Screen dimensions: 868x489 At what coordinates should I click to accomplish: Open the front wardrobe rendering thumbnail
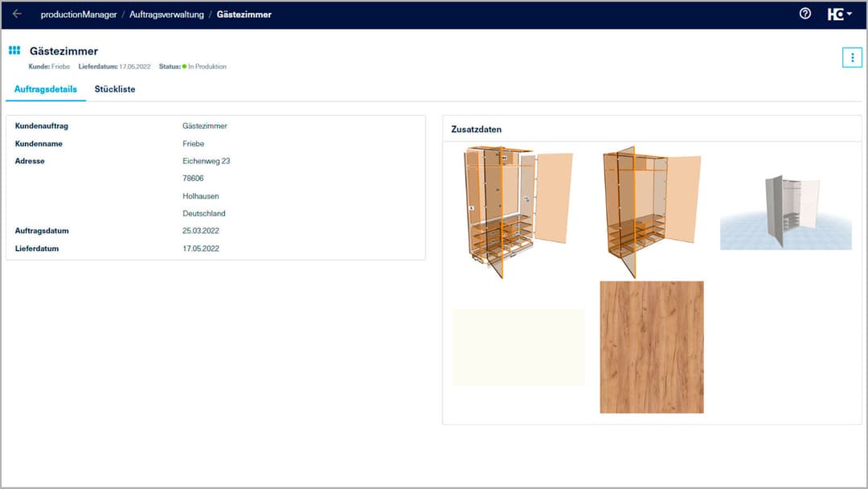pyautogui.click(x=514, y=206)
